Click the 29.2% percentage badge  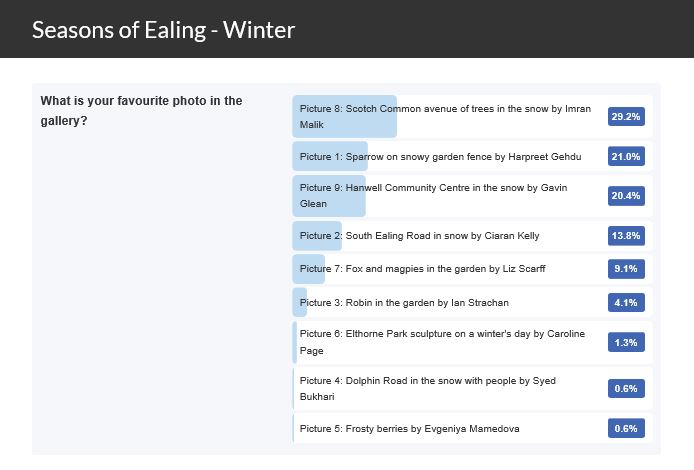(x=626, y=116)
